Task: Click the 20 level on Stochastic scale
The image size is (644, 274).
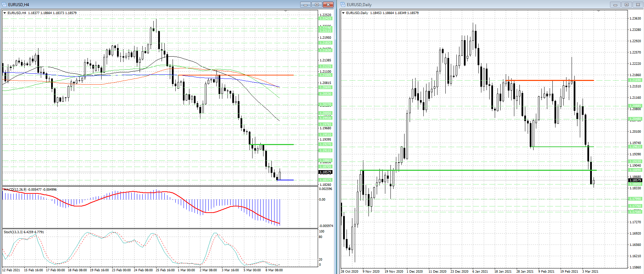Action: click(x=321, y=260)
